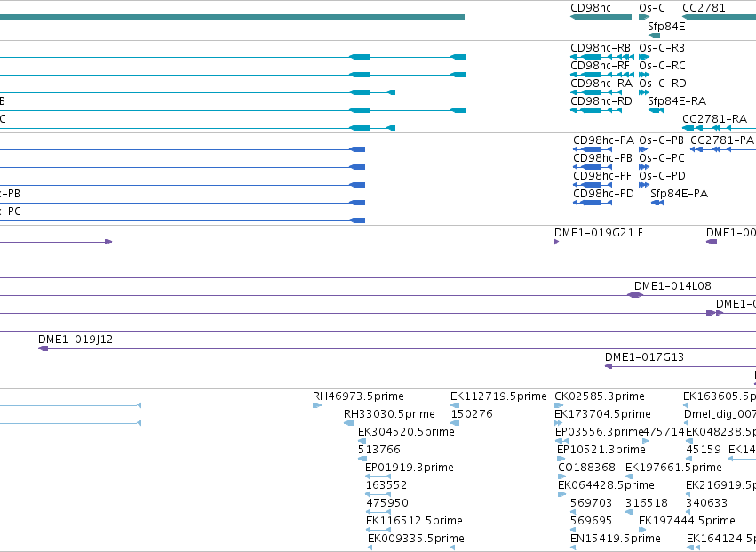This screenshot has height=552, width=756.
Task: Select the 163552 feature
Action: (x=378, y=494)
